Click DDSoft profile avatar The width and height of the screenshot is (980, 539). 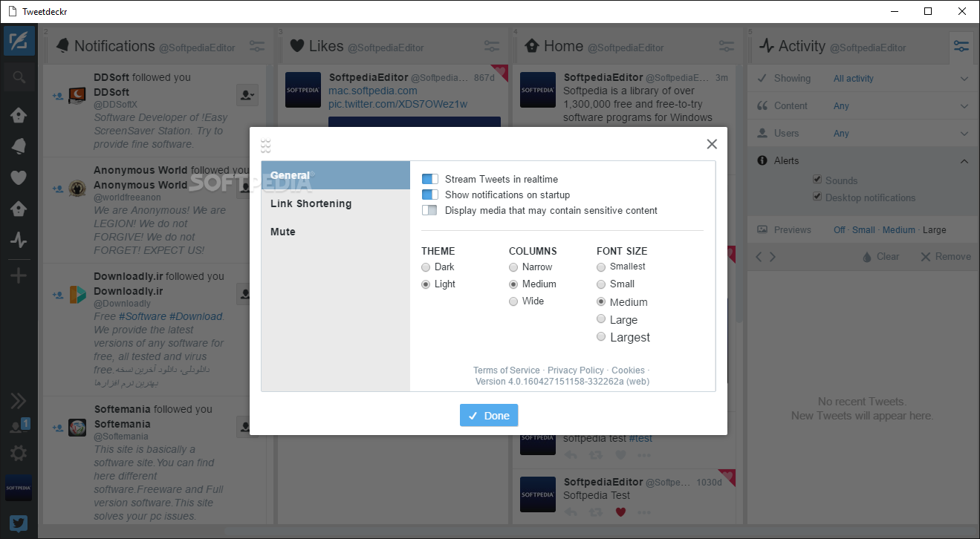[77, 95]
